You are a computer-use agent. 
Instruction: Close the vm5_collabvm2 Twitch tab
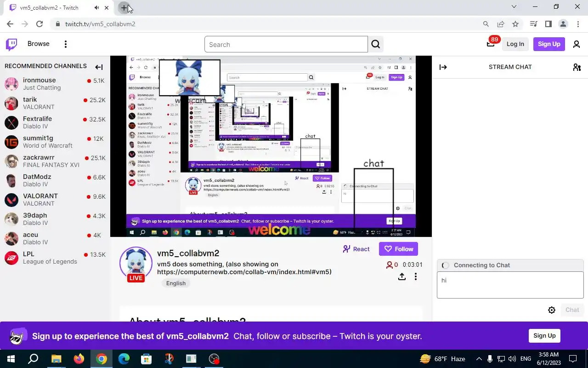click(107, 8)
